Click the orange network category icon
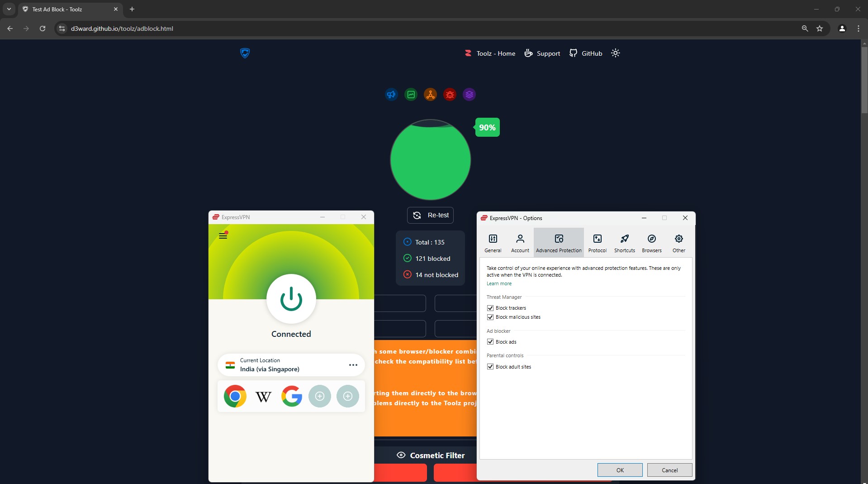The image size is (868, 484). coord(430,95)
